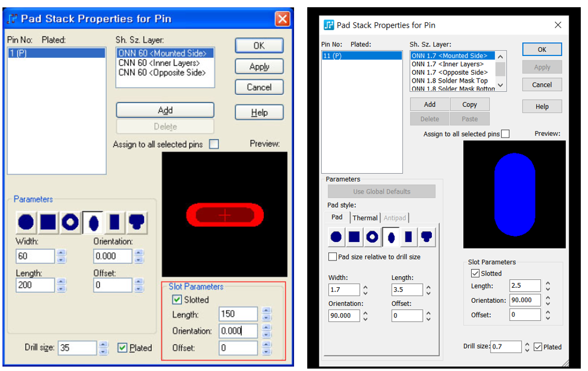The width and height of the screenshot is (588, 371).
Task: Select square pad shape in Pin 1 dialog
Action: point(49,223)
